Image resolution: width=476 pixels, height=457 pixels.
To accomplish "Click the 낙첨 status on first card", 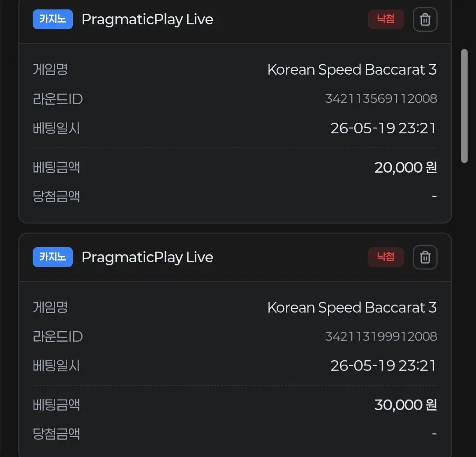I will pyautogui.click(x=386, y=19).
